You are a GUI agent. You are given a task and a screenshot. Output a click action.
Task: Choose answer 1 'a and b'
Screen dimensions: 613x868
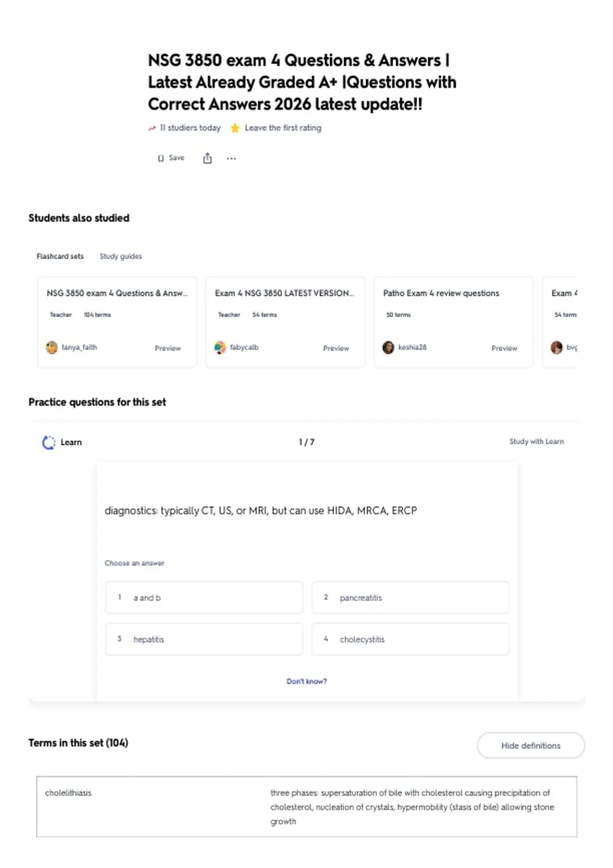(204, 597)
